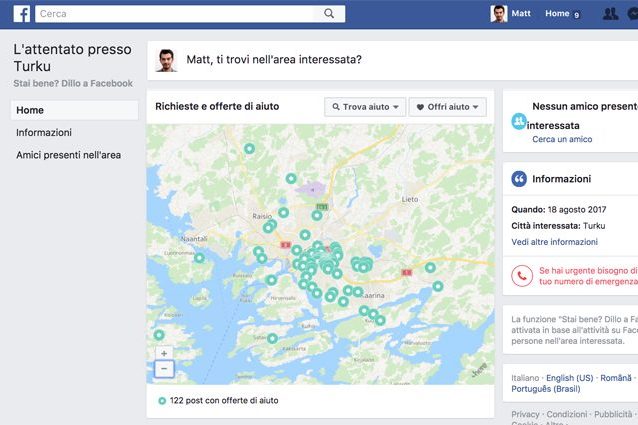Click the L'attentato presso Turku title
The image size is (638, 425).
pyautogui.click(x=72, y=58)
